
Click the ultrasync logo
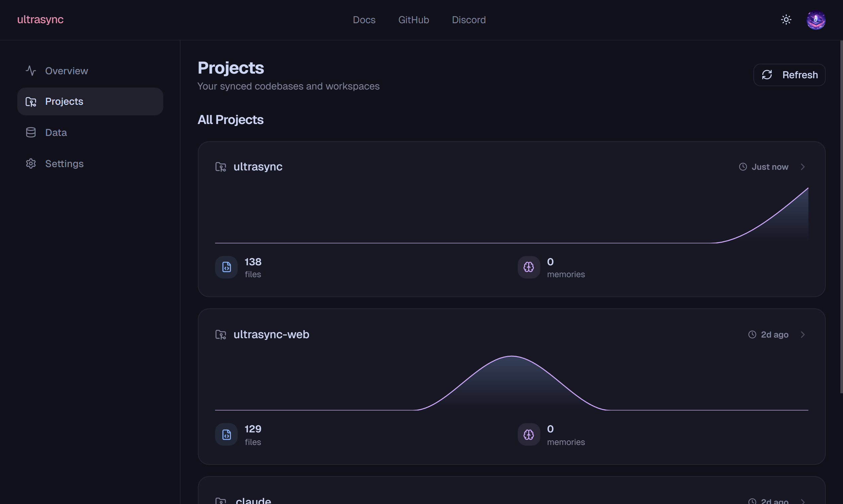coord(40,19)
